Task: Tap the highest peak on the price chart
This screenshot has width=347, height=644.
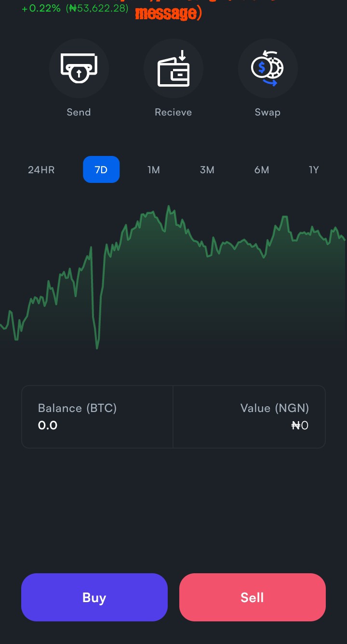Action: (169, 208)
